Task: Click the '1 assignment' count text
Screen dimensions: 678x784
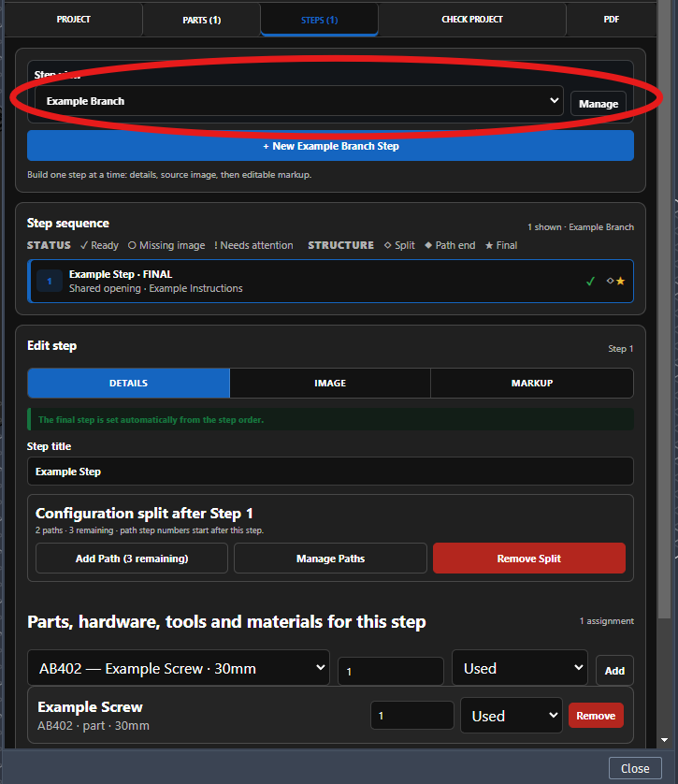Action: pyautogui.click(x=607, y=620)
